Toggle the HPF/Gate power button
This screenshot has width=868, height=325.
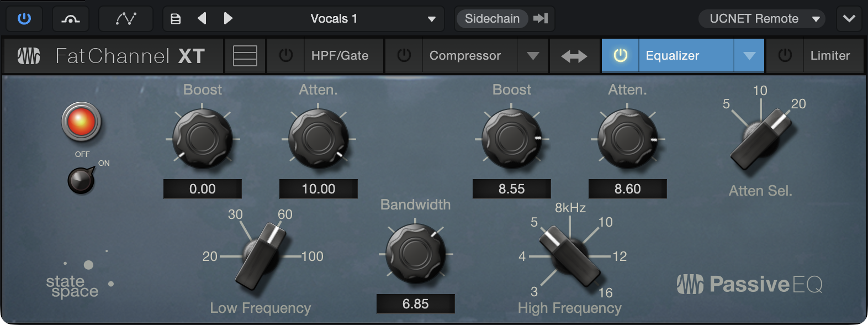285,55
